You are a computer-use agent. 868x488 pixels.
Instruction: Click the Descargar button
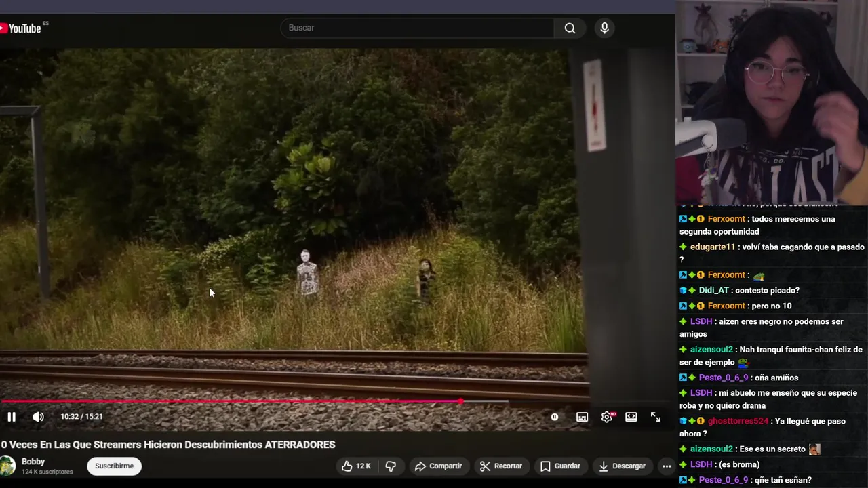622,466
